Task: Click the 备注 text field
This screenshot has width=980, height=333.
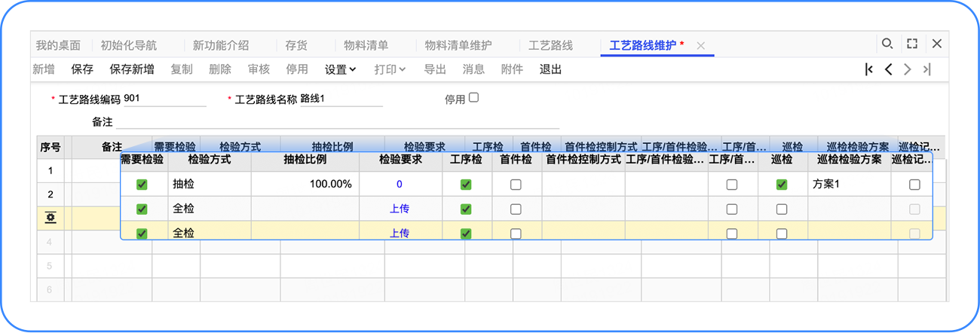Action: pos(337,121)
